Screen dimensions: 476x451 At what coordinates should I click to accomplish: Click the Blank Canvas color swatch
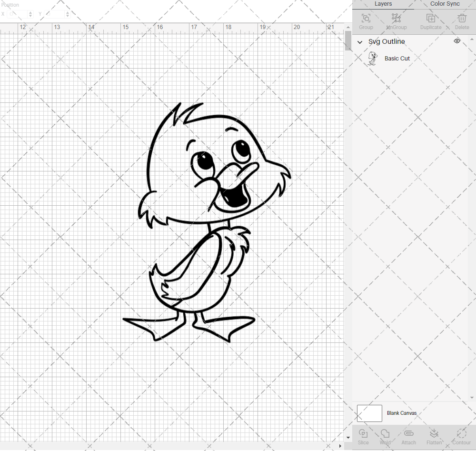(369, 413)
